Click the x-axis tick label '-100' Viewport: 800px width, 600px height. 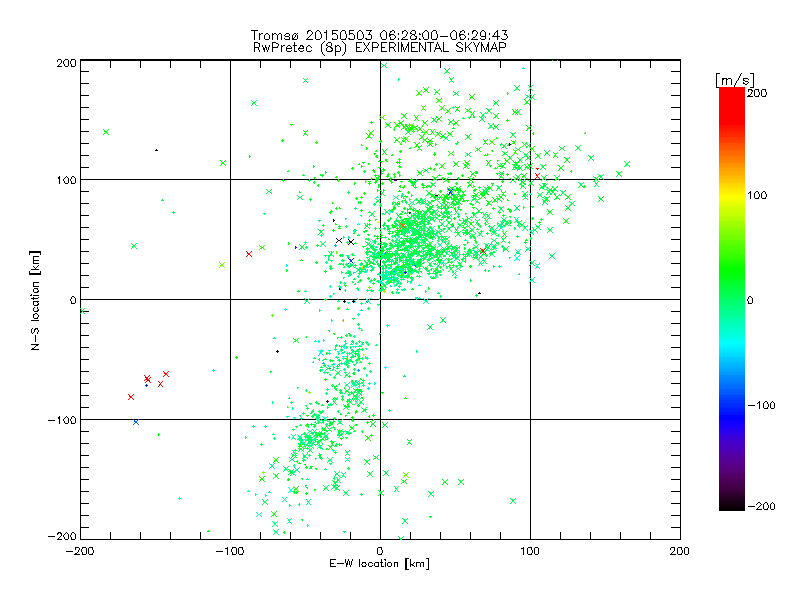click(x=230, y=551)
